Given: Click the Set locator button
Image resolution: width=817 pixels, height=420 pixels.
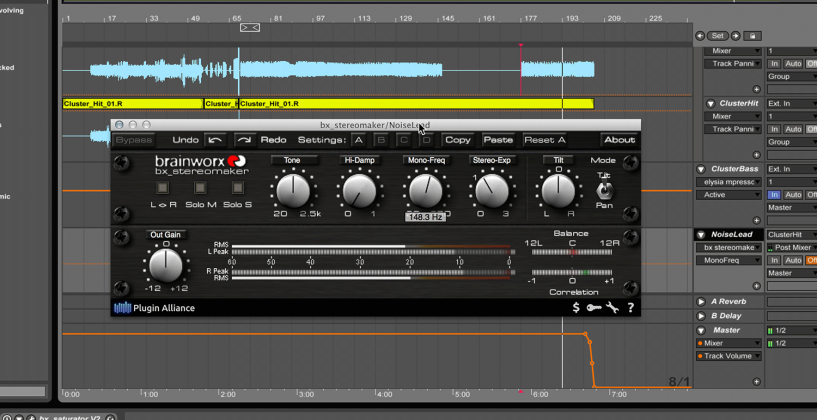Looking at the screenshot, I should tap(717, 36).
